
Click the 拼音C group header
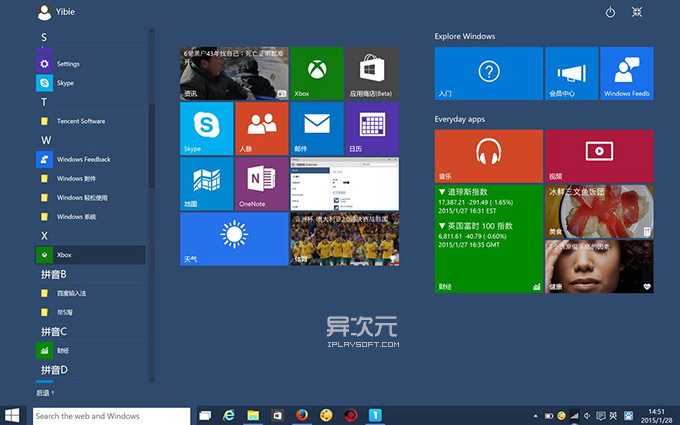(x=54, y=331)
